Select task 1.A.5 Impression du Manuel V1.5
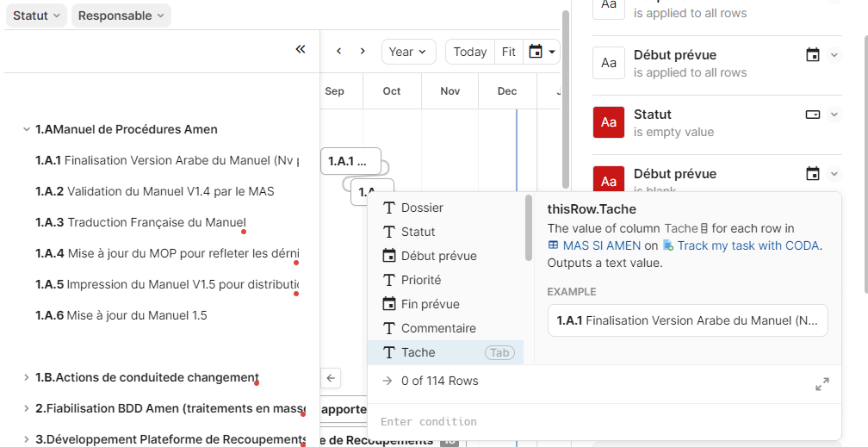Screen dimensions: 868x447 167,285
